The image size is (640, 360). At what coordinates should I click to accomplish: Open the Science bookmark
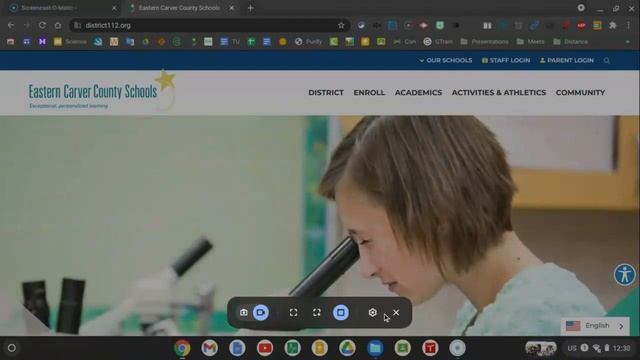click(71, 42)
